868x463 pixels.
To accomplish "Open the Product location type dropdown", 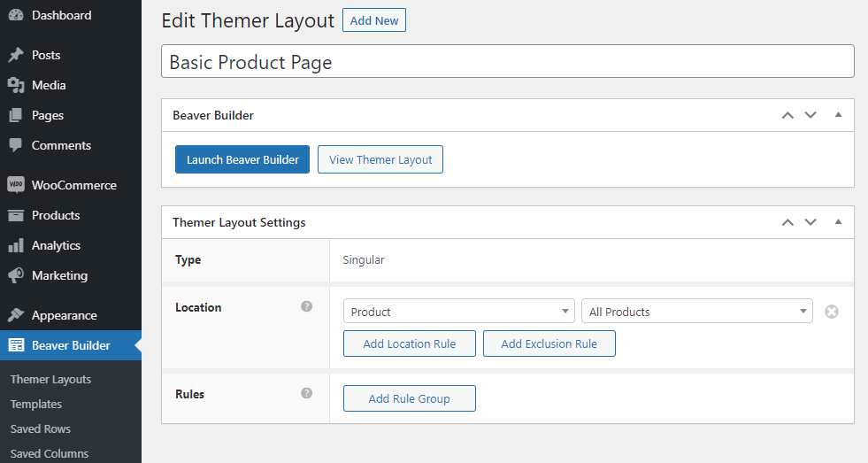I will (x=459, y=312).
